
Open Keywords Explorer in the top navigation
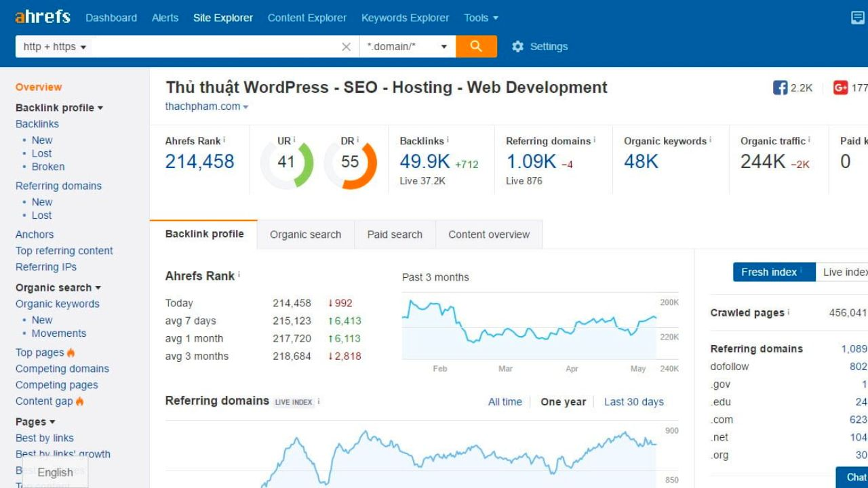point(406,18)
